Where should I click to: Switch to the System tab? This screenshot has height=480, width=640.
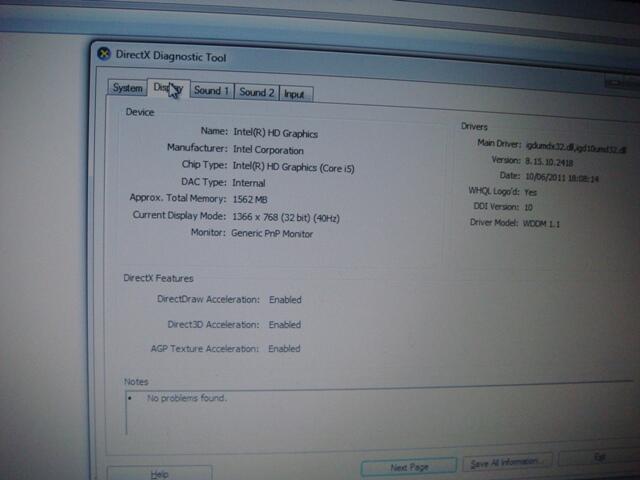tap(127, 88)
